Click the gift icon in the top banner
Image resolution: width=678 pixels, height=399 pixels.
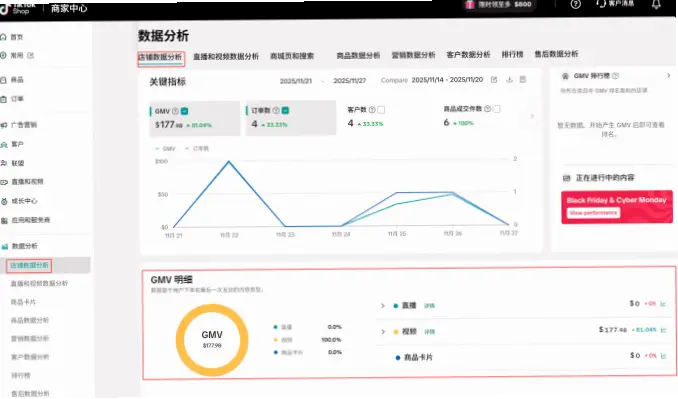[x=470, y=5]
